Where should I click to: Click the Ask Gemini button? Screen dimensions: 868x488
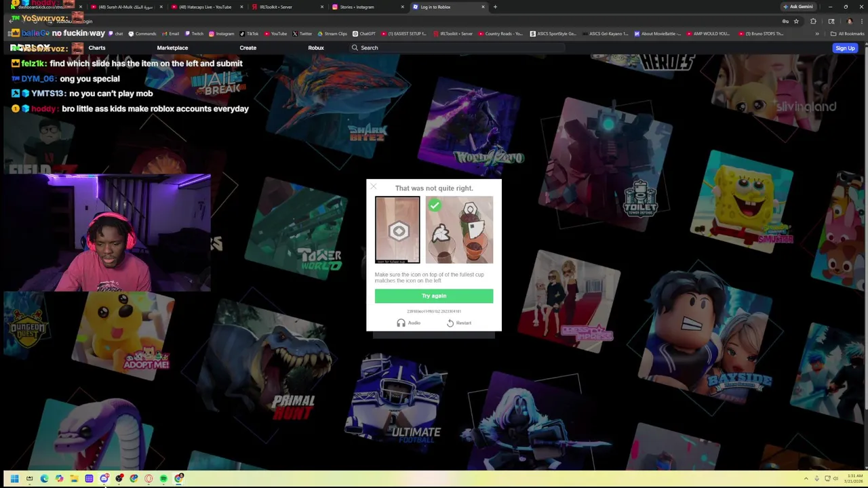tap(798, 7)
